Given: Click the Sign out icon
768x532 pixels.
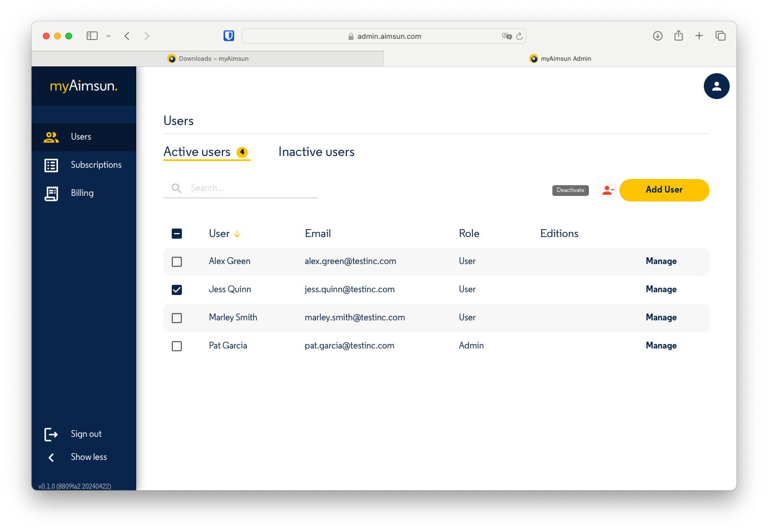Looking at the screenshot, I should coord(51,434).
